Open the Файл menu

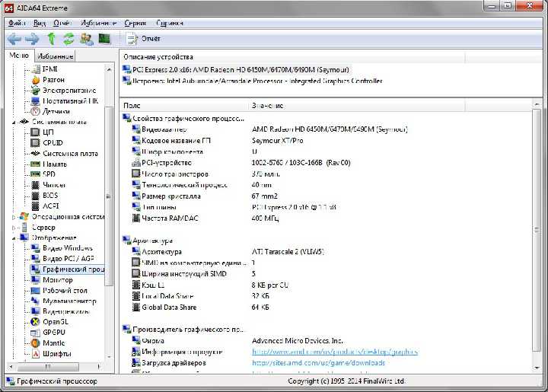pos(17,23)
